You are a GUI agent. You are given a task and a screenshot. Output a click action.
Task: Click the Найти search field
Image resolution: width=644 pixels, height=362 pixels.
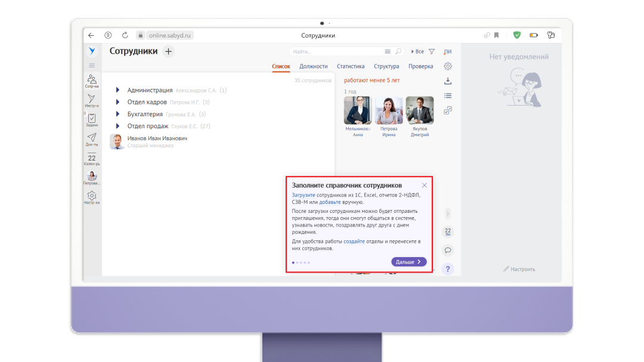(337, 52)
